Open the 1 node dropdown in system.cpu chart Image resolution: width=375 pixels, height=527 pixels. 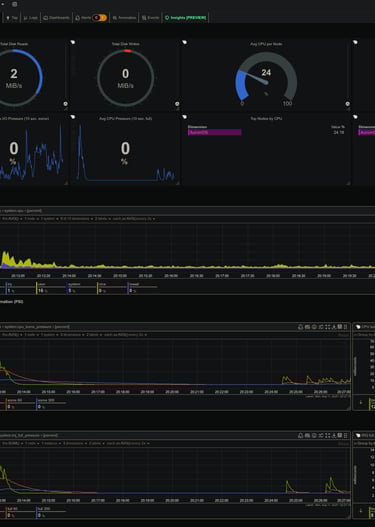click(x=31, y=219)
